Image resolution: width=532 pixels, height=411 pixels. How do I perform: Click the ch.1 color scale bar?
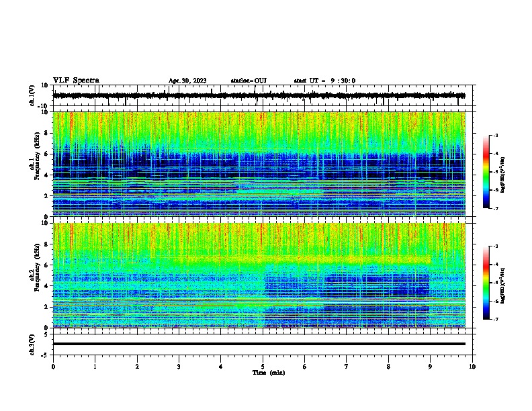point(486,172)
